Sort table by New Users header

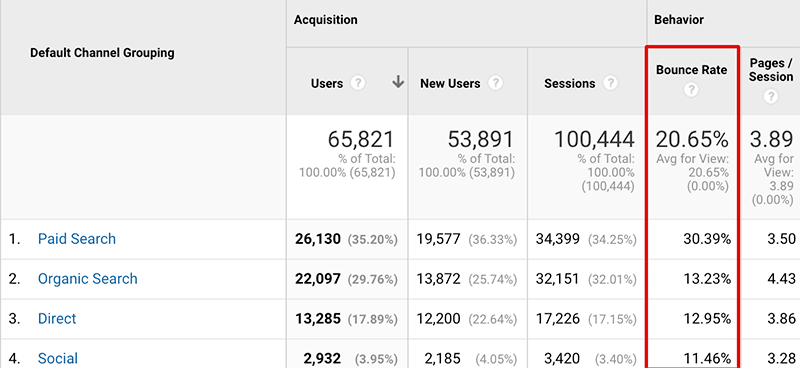tap(451, 83)
